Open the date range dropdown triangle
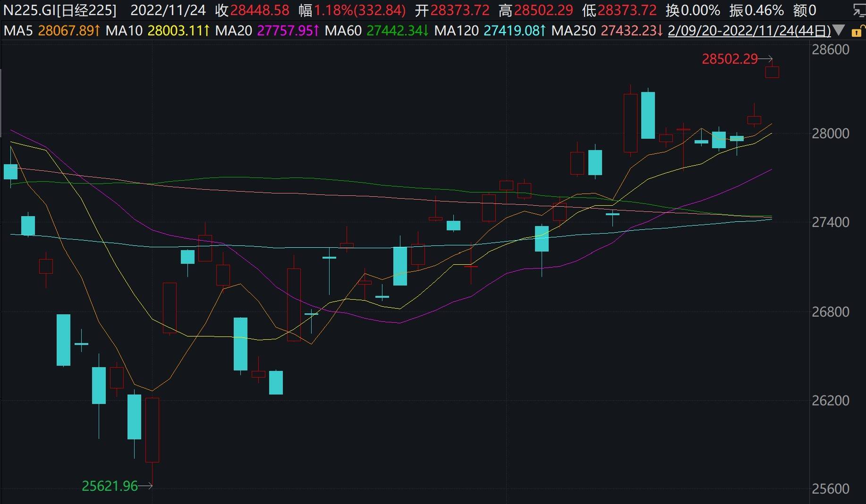866x504 pixels. 840,30
